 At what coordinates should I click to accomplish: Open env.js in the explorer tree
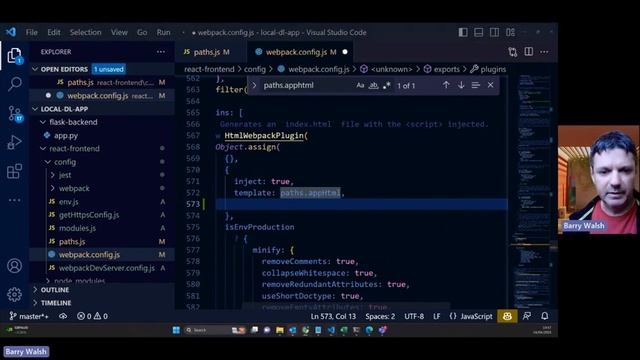point(68,202)
